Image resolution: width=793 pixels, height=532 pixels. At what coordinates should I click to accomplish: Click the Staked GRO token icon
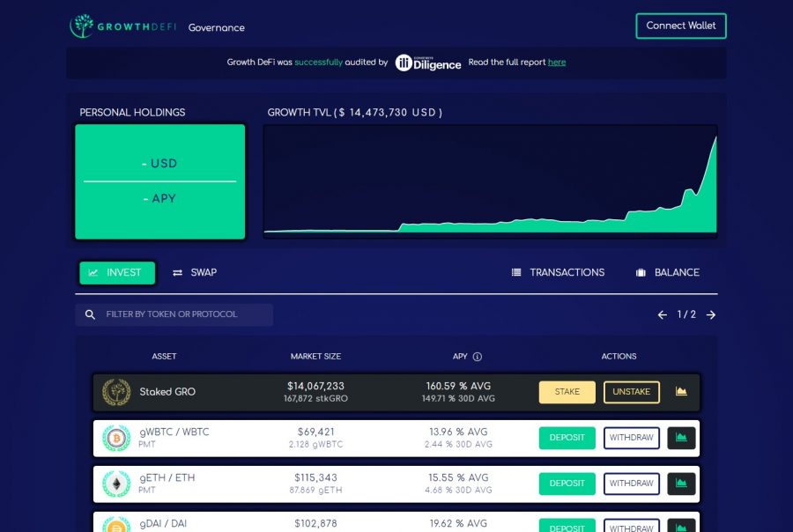point(116,392)
